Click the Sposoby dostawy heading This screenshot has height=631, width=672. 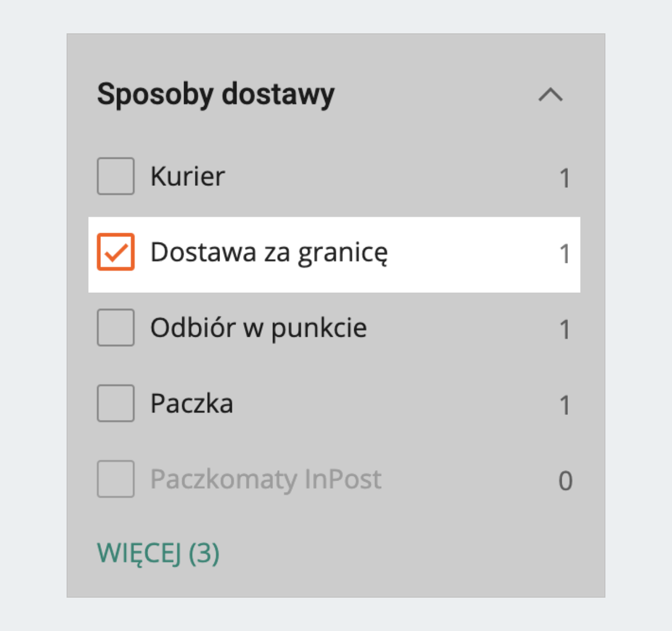pos(216,94)
